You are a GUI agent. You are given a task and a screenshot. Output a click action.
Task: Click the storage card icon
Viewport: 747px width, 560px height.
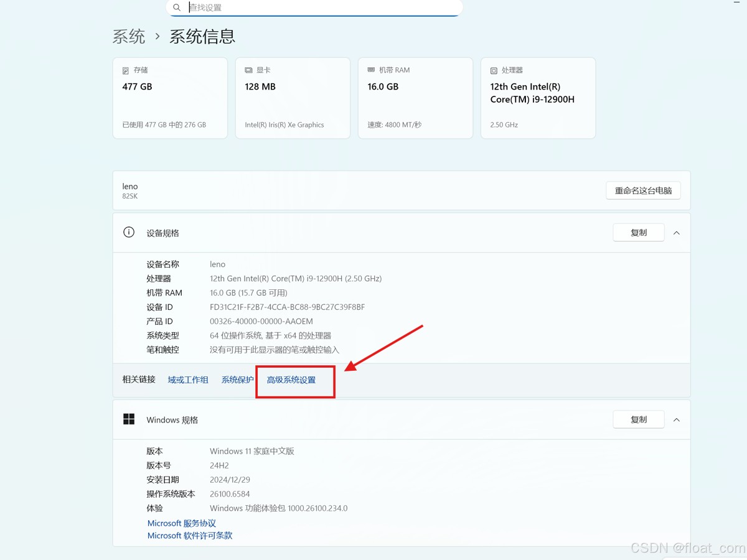(x=126, y=71)
